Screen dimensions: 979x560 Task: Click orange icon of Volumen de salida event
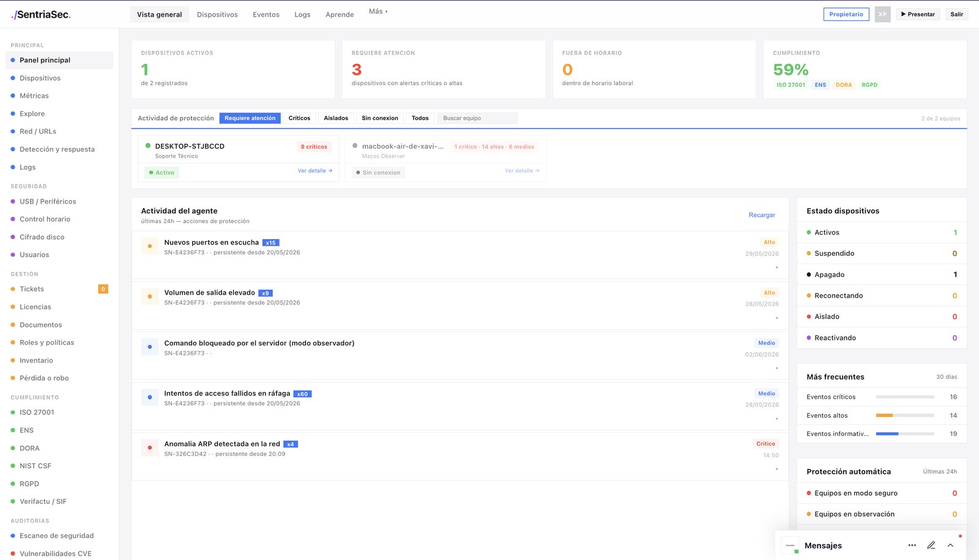pos(150,297)
